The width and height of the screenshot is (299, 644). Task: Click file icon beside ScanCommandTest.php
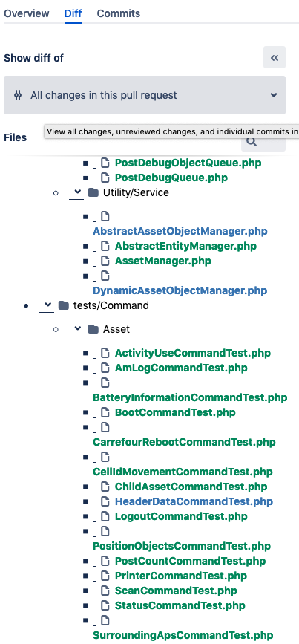(x=105, y=591)
